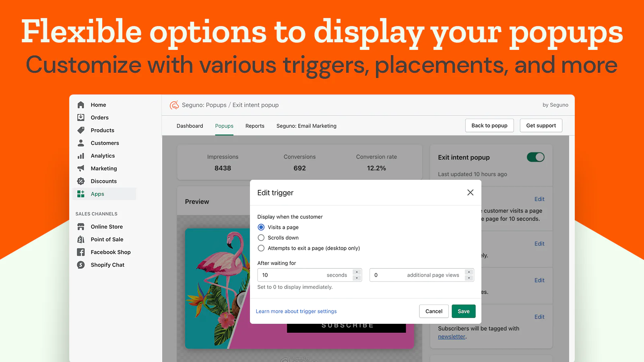Click the newsletter tag link

452,337
